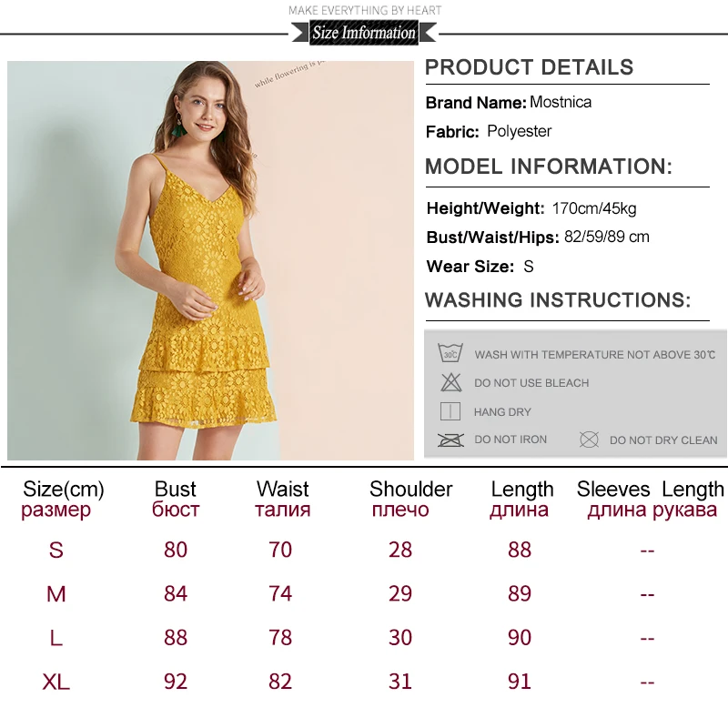Click the Size Information banner
Image resolution: width=728 pixels, height=728 pixels.
[x=364, y=33]
